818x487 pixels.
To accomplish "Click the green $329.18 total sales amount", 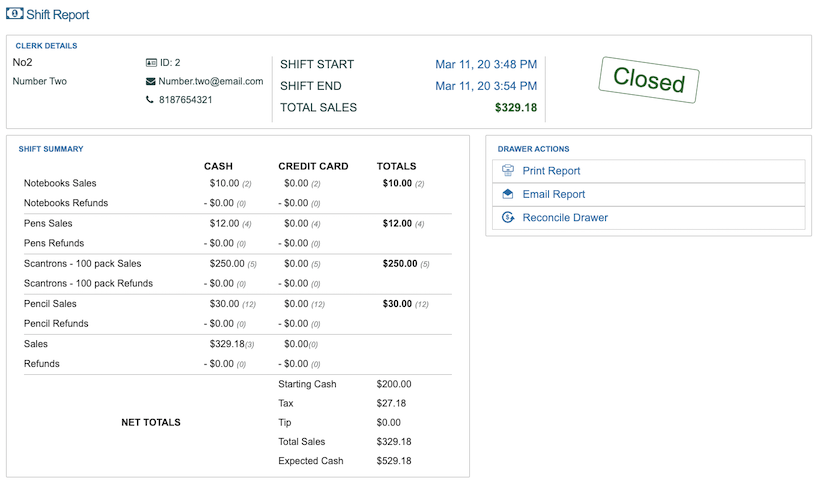I will point(515,108).
